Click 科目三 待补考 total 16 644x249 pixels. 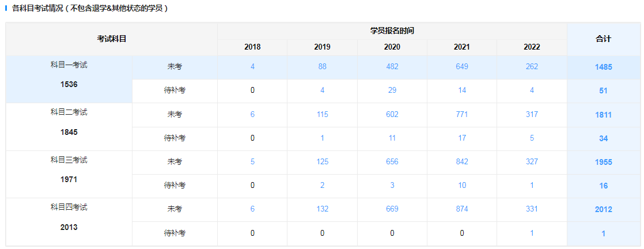(x=603, y=186)
